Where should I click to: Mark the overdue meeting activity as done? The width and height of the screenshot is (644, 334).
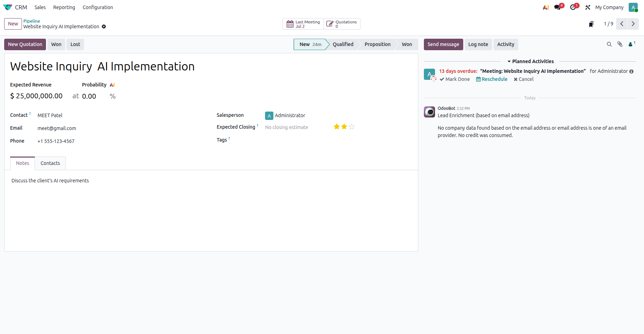(455, 79)
